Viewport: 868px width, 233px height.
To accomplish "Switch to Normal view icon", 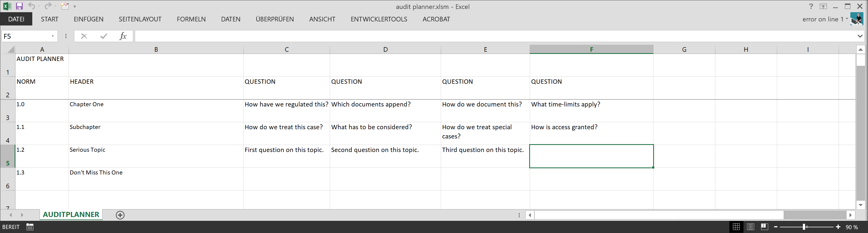I will pos(736,227).
